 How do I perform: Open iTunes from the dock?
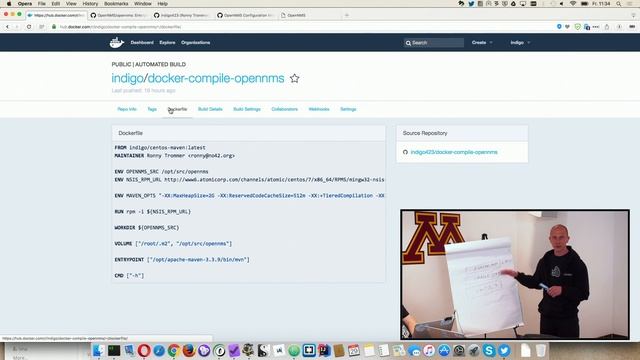click(x=429, y=351)
